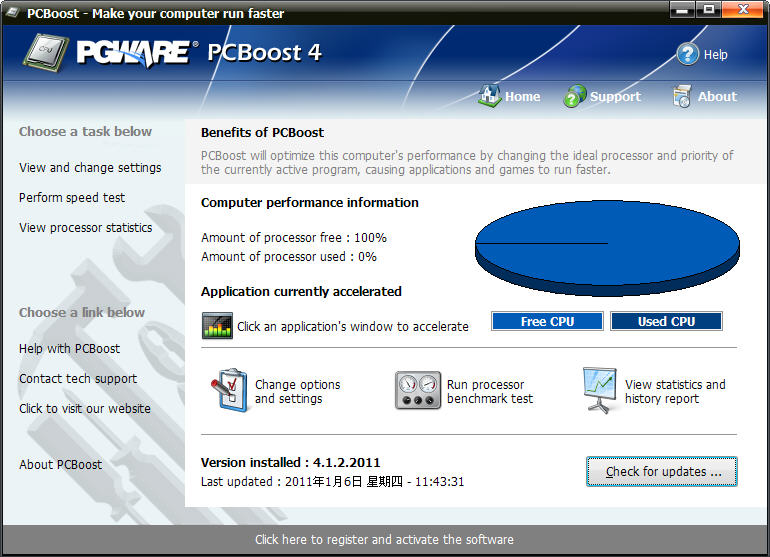
Task: Click the blue CPU usage pie chart
Action: coord(607,248)
